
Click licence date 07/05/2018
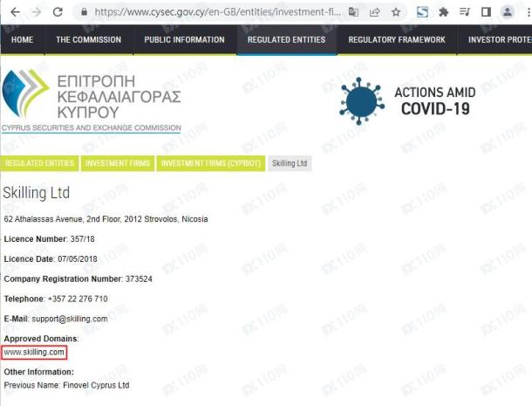(x=78, y=259)
